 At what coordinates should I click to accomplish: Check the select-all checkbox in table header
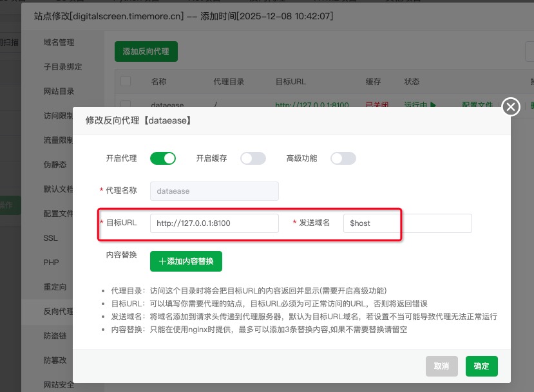(126, 82)
